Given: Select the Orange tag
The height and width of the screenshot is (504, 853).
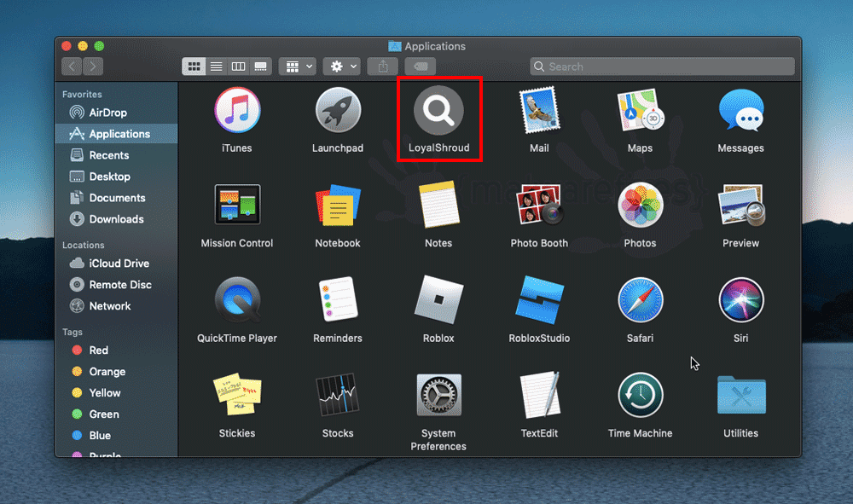Looking at the screenshot, I should [116, 371].
